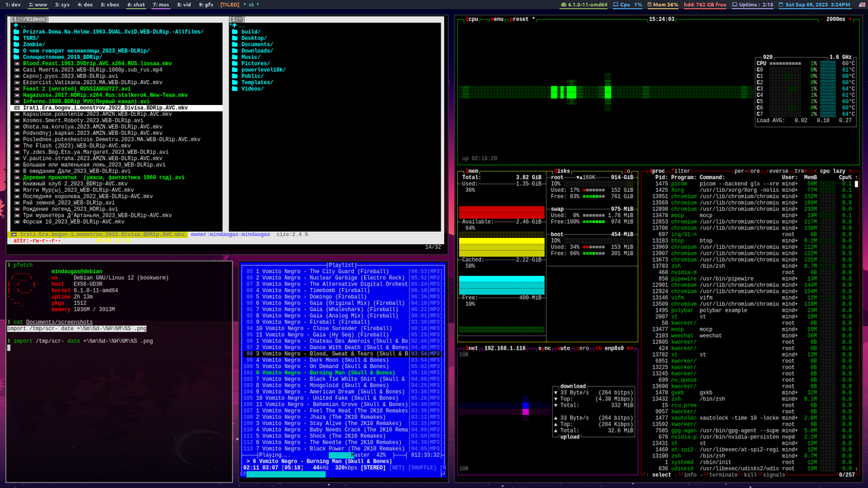Open the btop menu button
This screenshot has height=488, width=868.
[x=498, y=19]
